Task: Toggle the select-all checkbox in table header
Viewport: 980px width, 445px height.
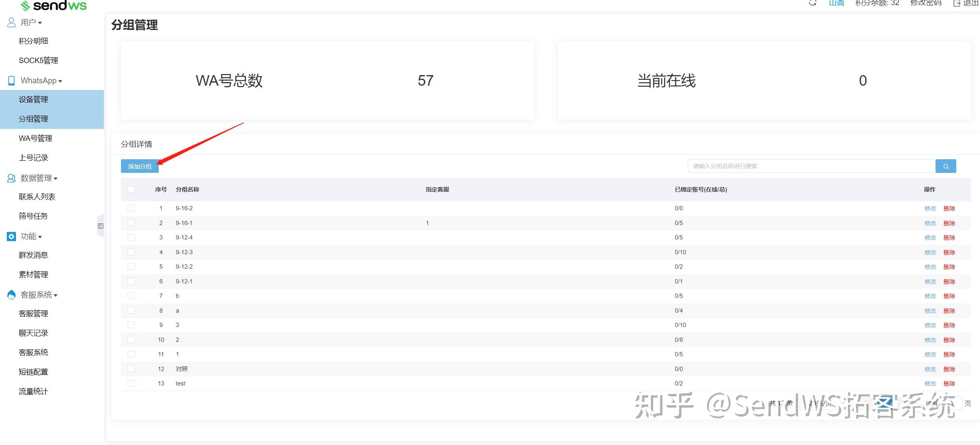Action: coord(131,189)
